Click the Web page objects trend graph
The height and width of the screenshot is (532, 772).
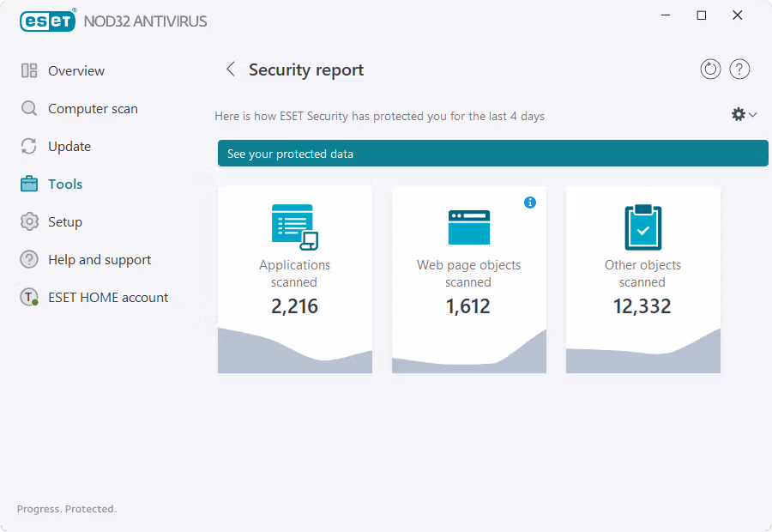click(x=469, y=351)
